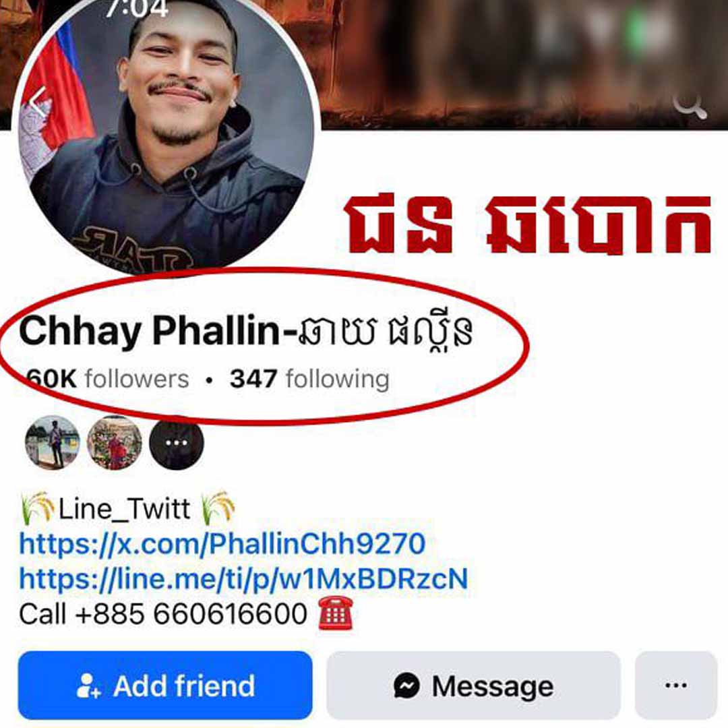Screen dimensions: 728x728
Task: Tap the red telephone emoji
Action: (336, 613)
